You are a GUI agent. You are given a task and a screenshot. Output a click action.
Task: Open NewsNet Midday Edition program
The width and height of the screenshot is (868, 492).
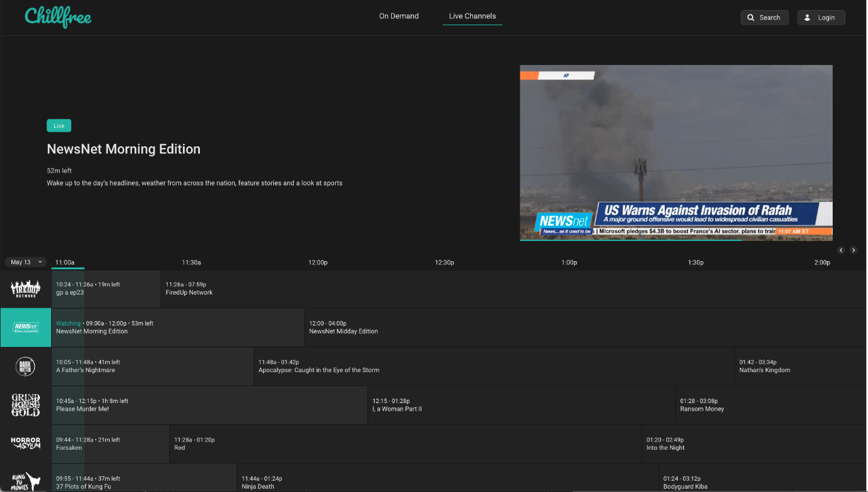tap(585, 327)
